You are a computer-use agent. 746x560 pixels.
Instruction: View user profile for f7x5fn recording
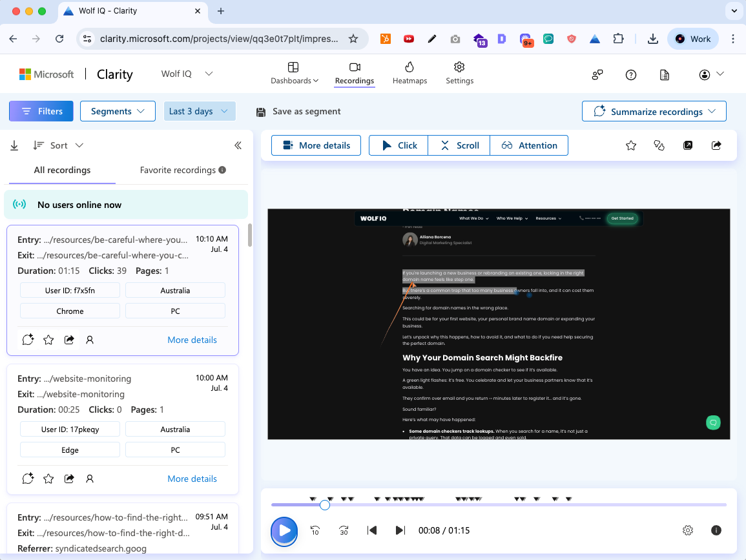[x=89, y=340]
